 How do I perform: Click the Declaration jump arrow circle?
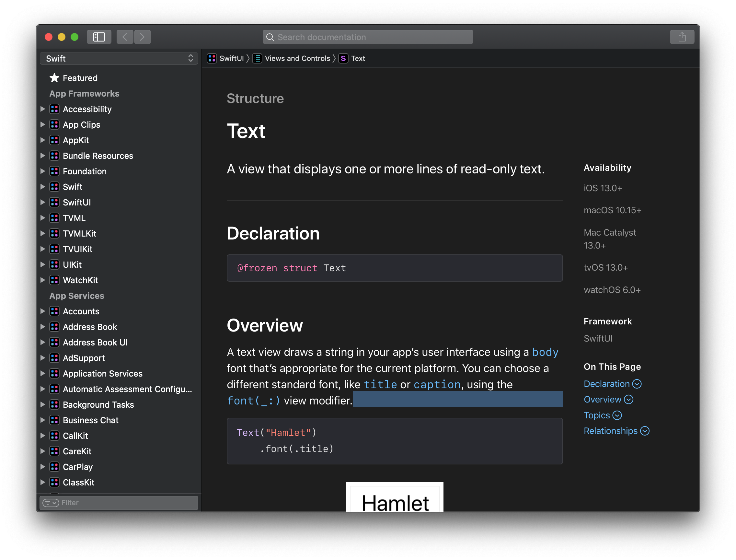pyautogui.click(x=637, y=384)
